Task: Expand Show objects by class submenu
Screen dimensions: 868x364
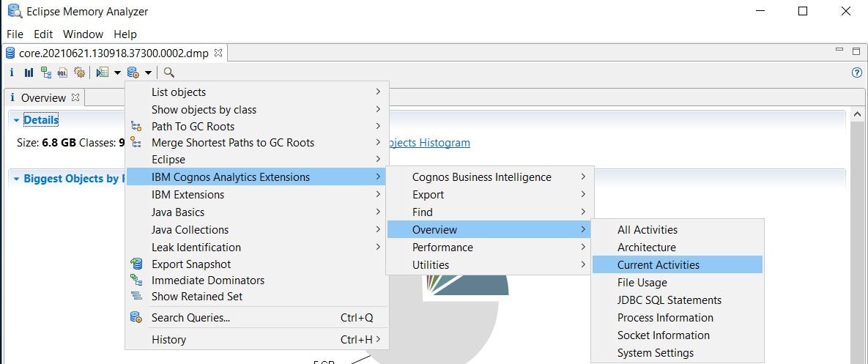Action: pyautogui.click(x=257, y=110)
